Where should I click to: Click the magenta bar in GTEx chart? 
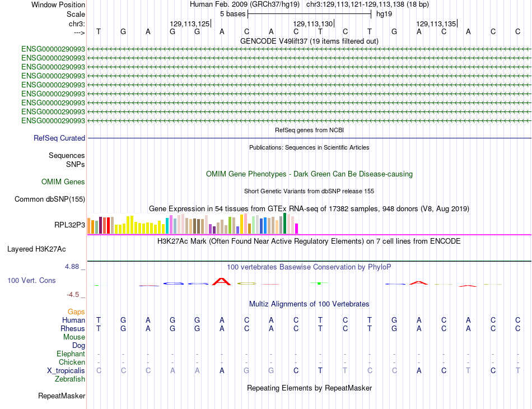pos(296,229)
